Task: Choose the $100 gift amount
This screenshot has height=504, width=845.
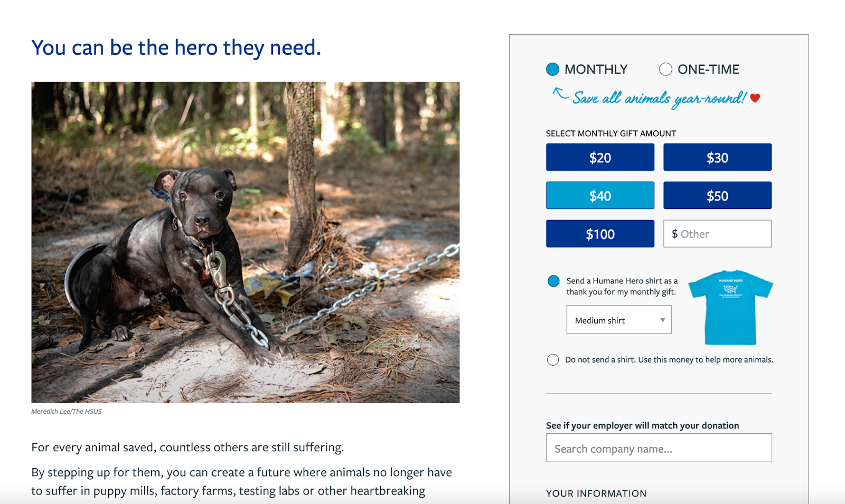Action: tap(600, 234)
